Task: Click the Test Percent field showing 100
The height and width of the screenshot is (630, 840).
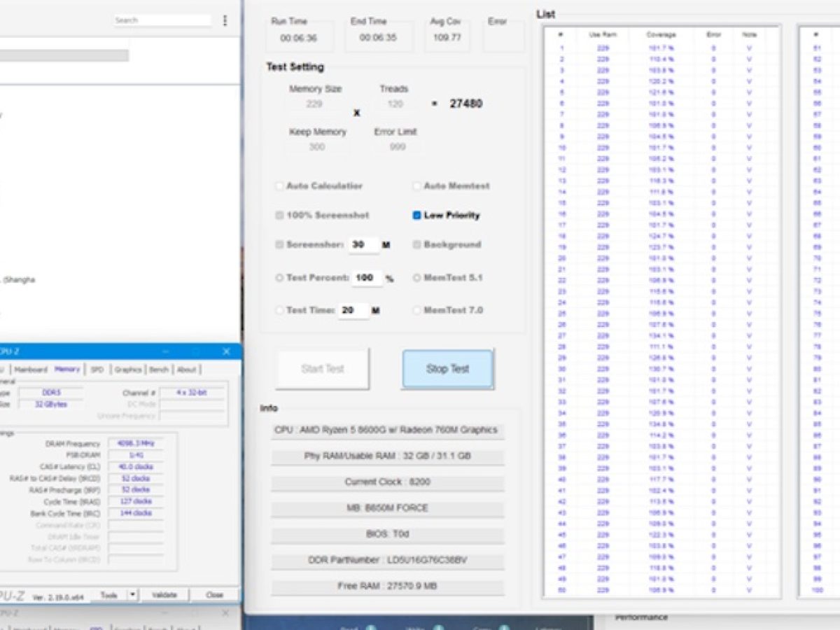Action: tap(366, 278)
